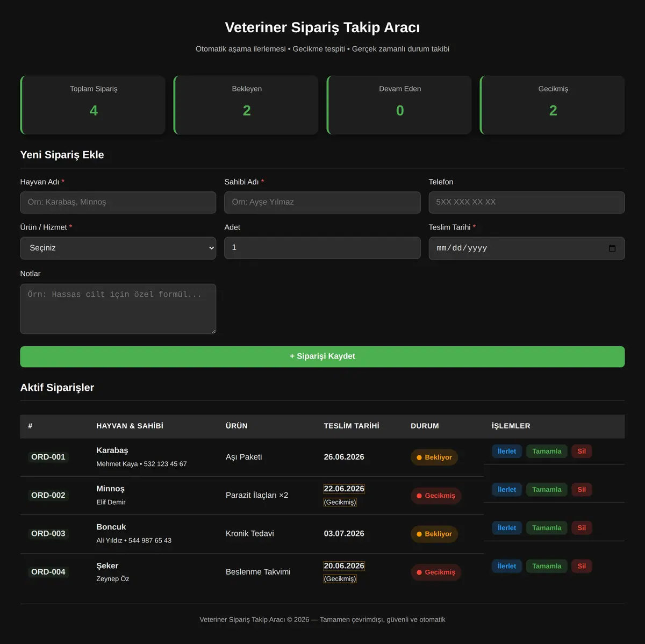Complete order ORD-004 via Tamamla
645x644 pixels.
pos(547,566)
